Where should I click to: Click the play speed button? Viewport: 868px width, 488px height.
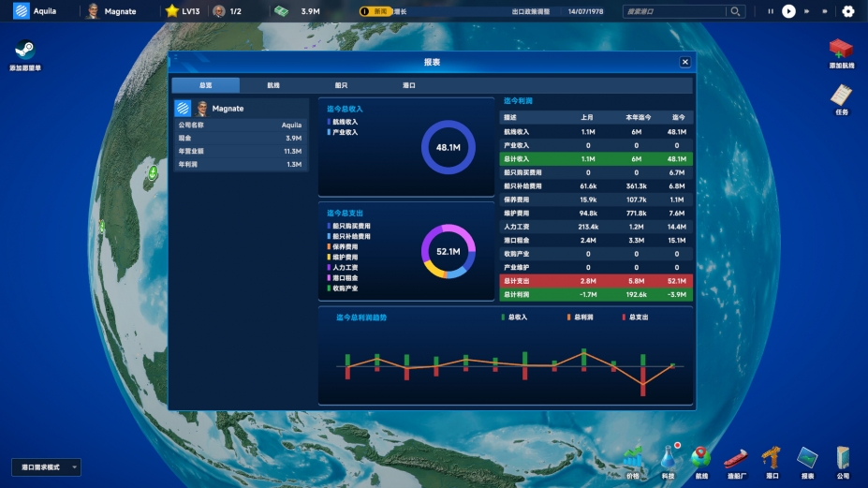(788, 11)
